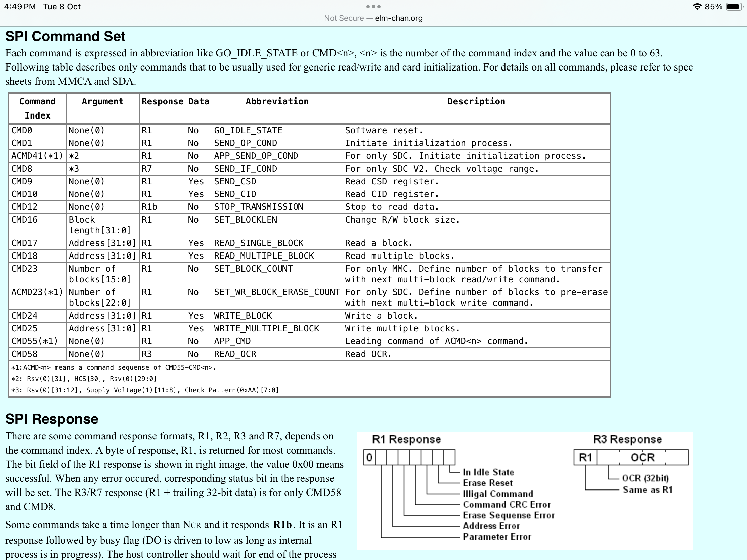
Task: Select the CMD25 cell
Action: 38,329
